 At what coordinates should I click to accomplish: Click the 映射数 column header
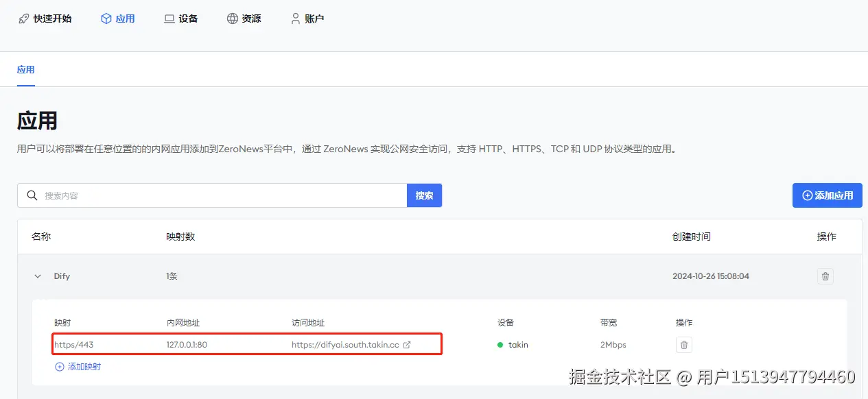pos(180,237)
